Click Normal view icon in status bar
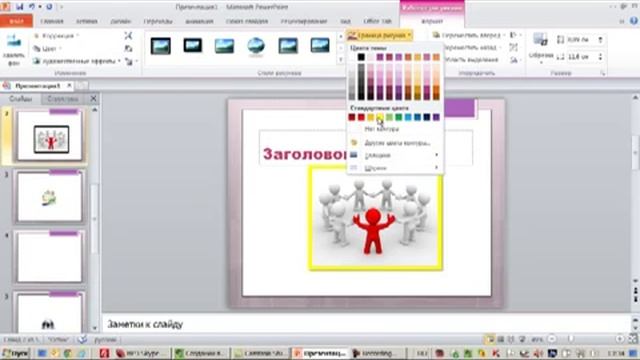 point(489,339)
